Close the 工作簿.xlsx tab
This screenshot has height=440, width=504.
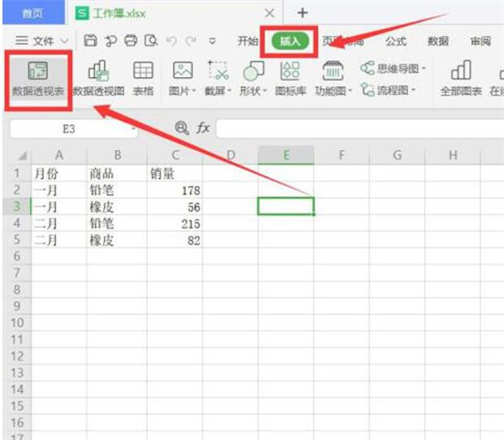270,13
